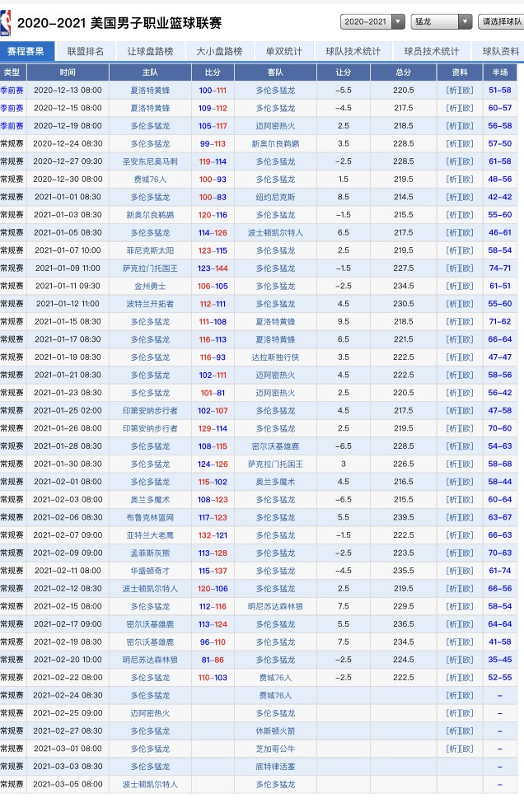
Task: Open home team 费城76人 on 2020-12-30
Action: click(150, 180)
